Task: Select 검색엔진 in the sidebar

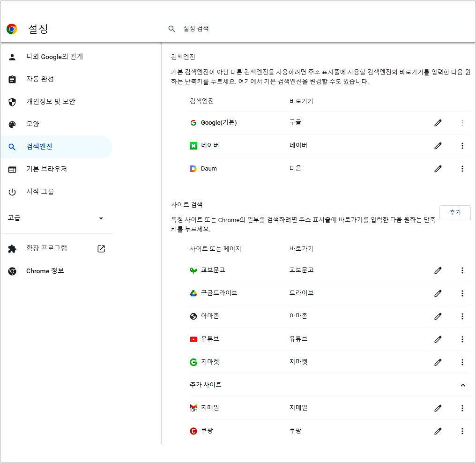Action: [57, 147]
